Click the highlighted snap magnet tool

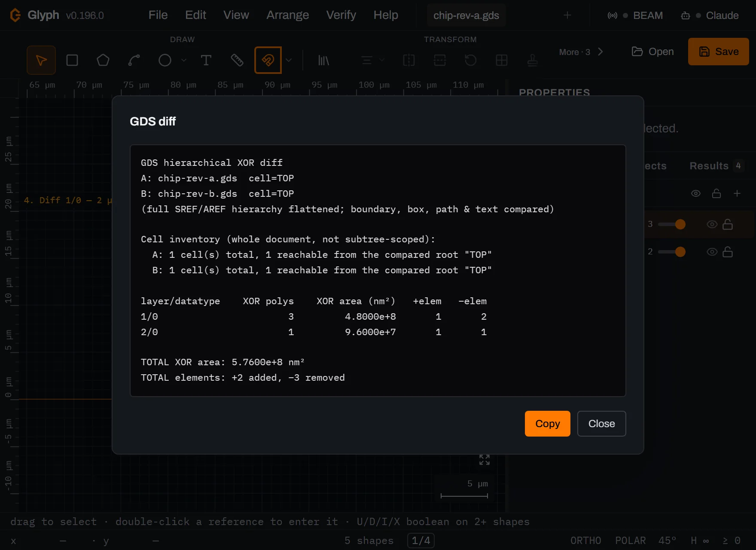268,60
